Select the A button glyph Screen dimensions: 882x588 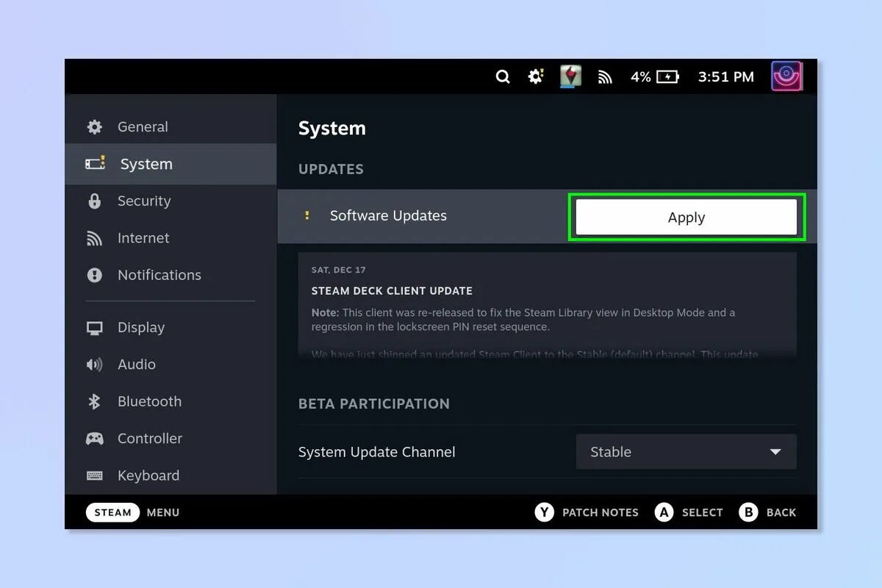664,512
